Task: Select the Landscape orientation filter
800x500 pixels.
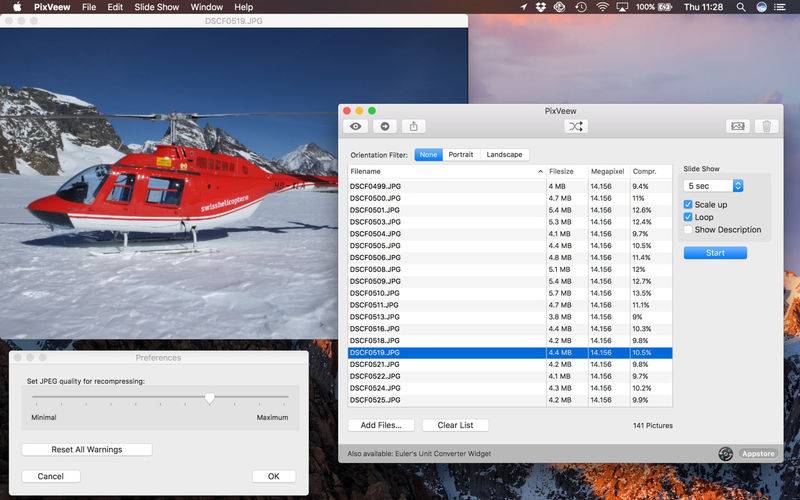Action: [x=504, y=155]
